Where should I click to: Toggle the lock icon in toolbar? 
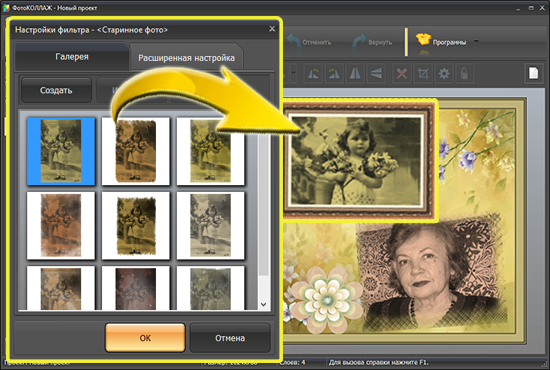click(464, 74)
